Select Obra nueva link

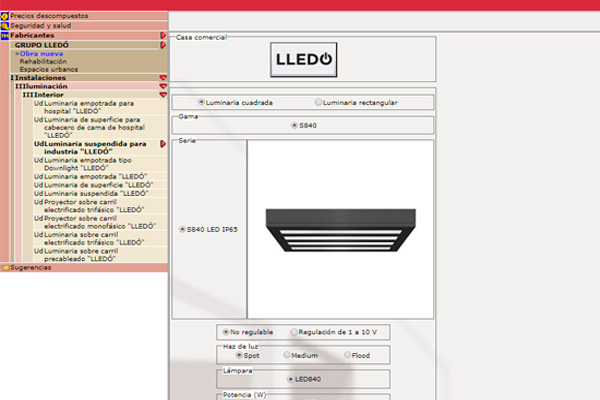(x=41, y=54)
